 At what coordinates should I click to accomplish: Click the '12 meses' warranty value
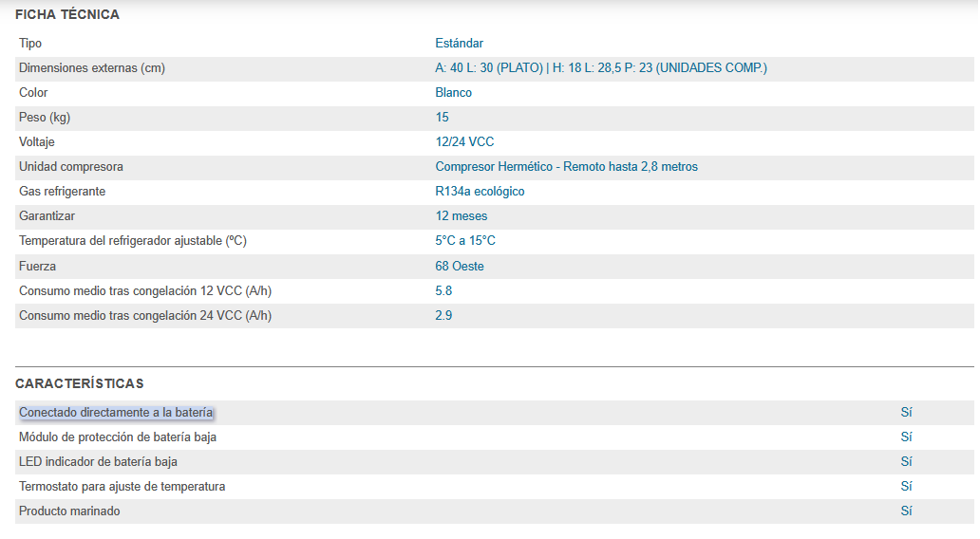[x=462, y=216]
